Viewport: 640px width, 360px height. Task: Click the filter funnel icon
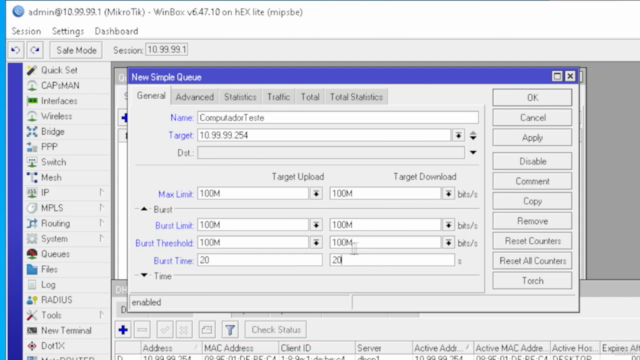click(x=230, y=330)
